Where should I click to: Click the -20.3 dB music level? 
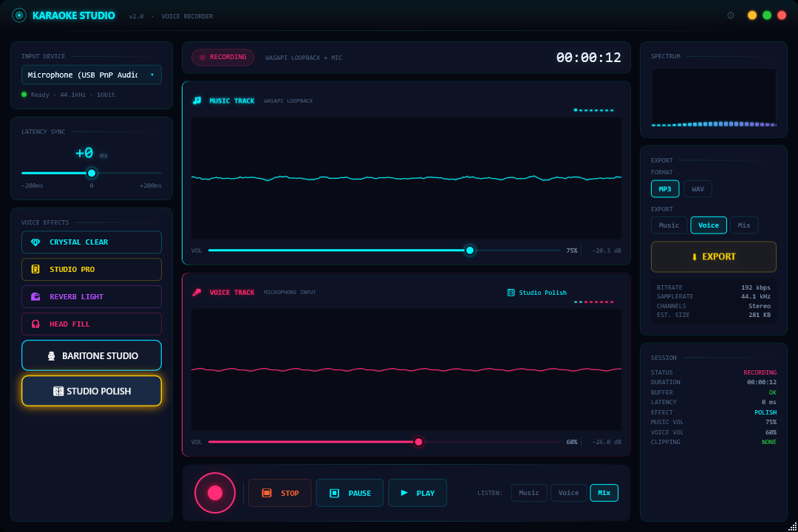pyautogui.click(x=607, y=250)
